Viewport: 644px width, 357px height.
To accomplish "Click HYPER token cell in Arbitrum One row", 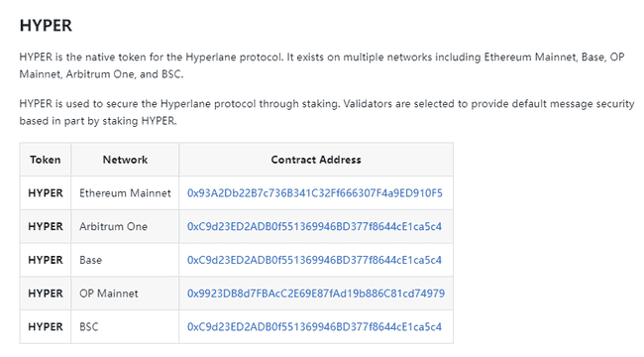I will coord(46,227).
